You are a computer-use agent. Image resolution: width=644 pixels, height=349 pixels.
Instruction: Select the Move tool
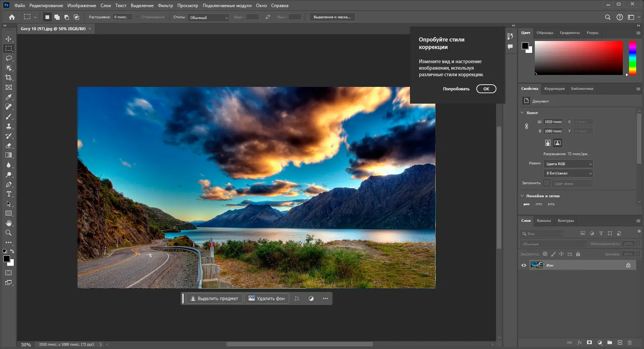[x=9, y=39]
